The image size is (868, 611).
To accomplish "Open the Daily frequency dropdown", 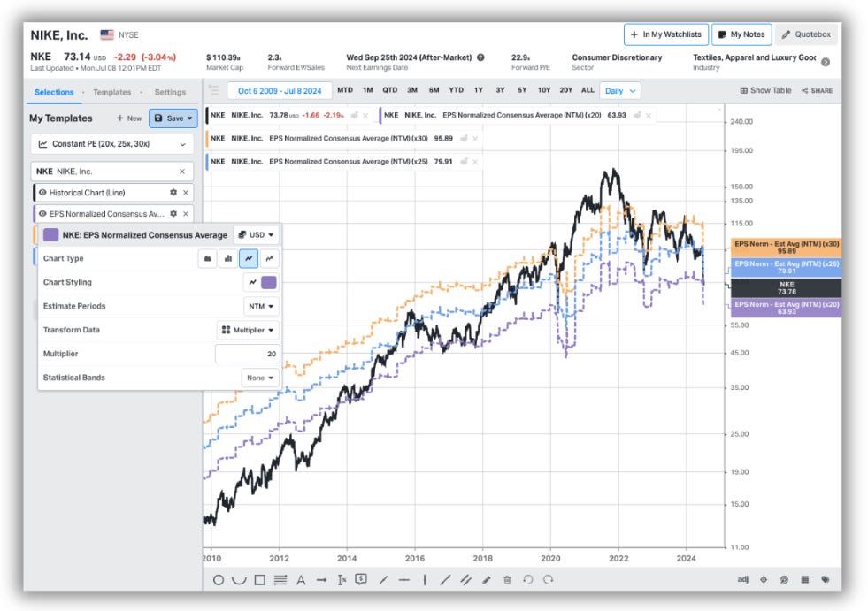I will 620,90.
